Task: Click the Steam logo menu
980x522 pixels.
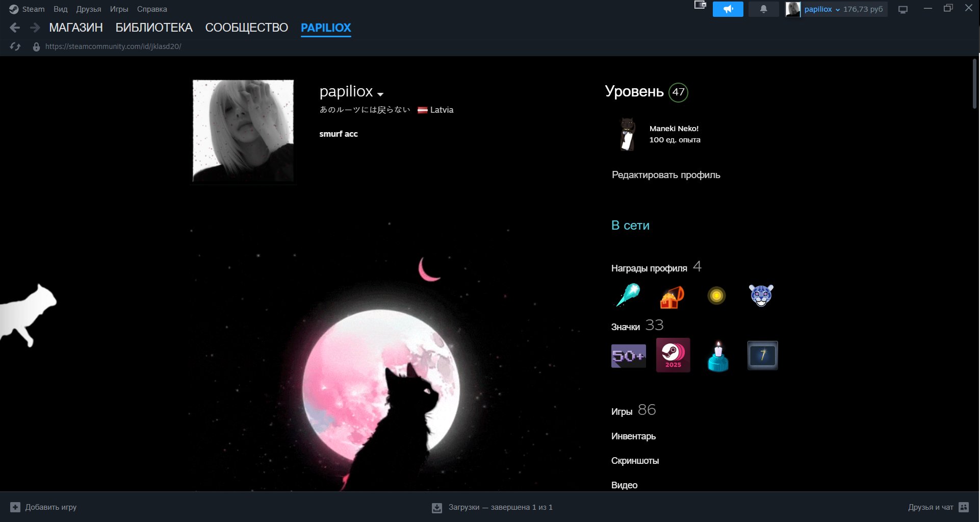Action: click(x=27, y=9)
